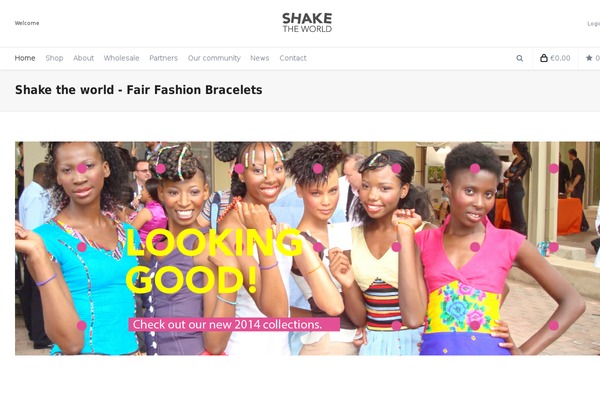Open the shopping bag cart icon
600x400 pixels.
pos(544,58)
